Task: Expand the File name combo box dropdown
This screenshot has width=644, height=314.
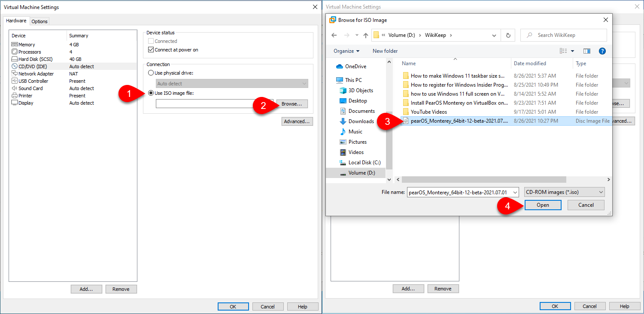Action: coord(515,192)
